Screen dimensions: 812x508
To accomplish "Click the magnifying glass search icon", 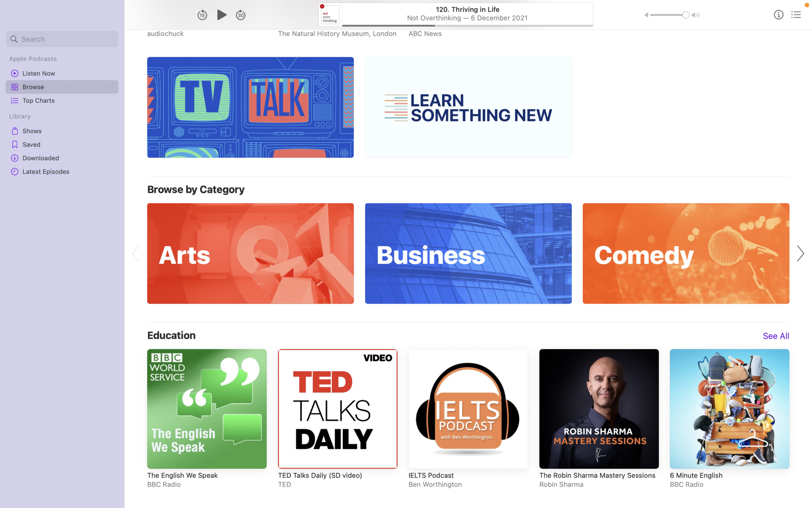I will click(x=14, y=39).
